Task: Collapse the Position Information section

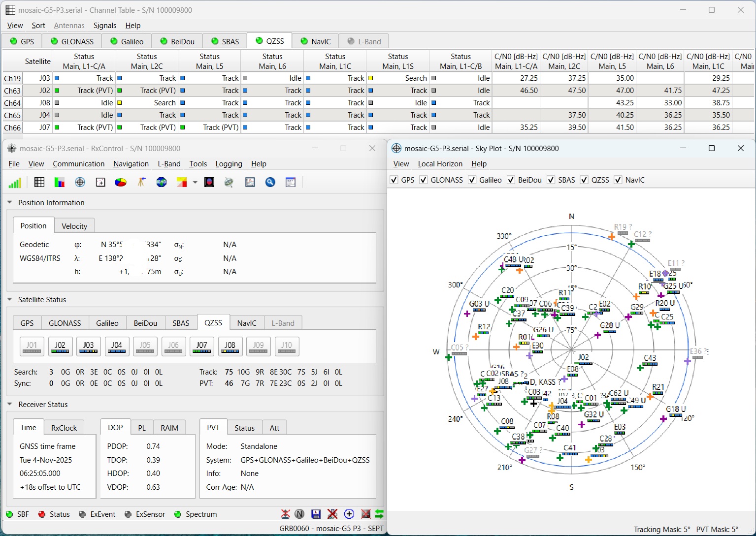Action: click(10, 203)
